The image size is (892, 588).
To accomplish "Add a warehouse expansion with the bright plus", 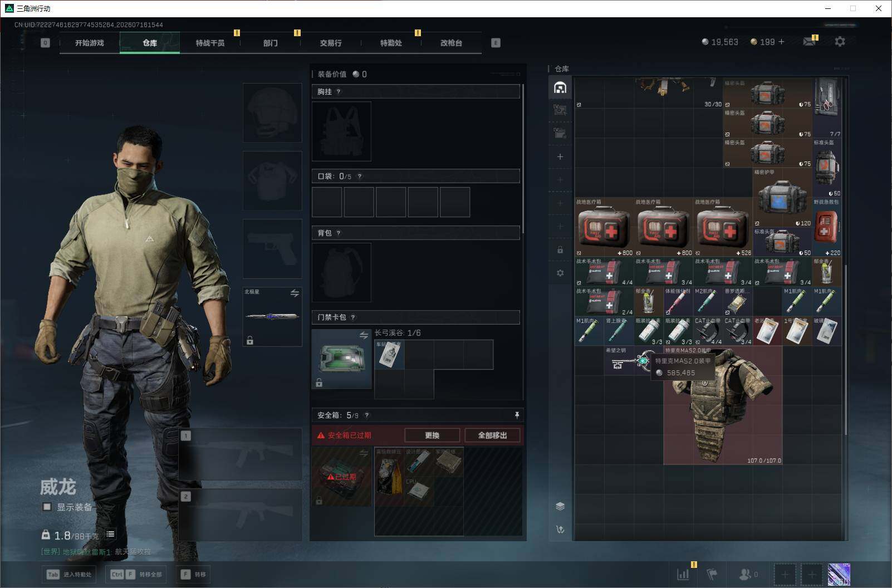I will (x=560, y=156).
